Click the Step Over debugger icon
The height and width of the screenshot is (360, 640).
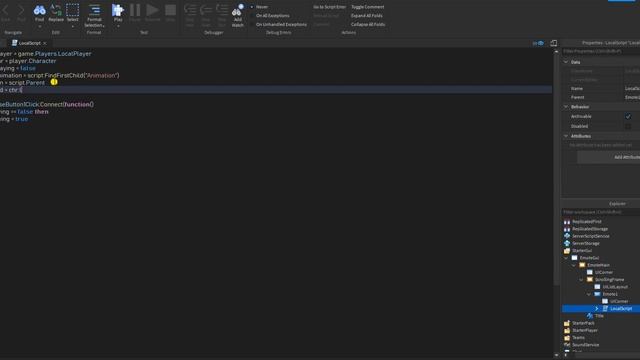206,9
